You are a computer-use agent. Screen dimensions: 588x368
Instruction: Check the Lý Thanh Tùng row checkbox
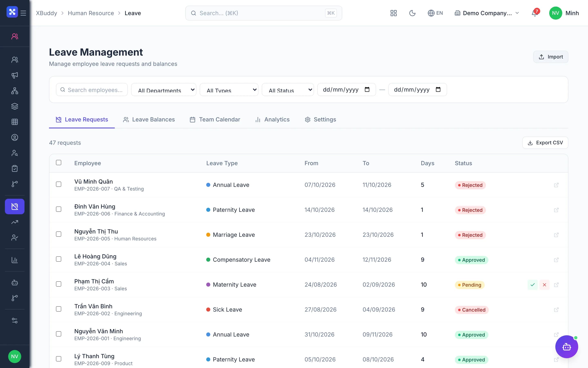tap(59, 359)
